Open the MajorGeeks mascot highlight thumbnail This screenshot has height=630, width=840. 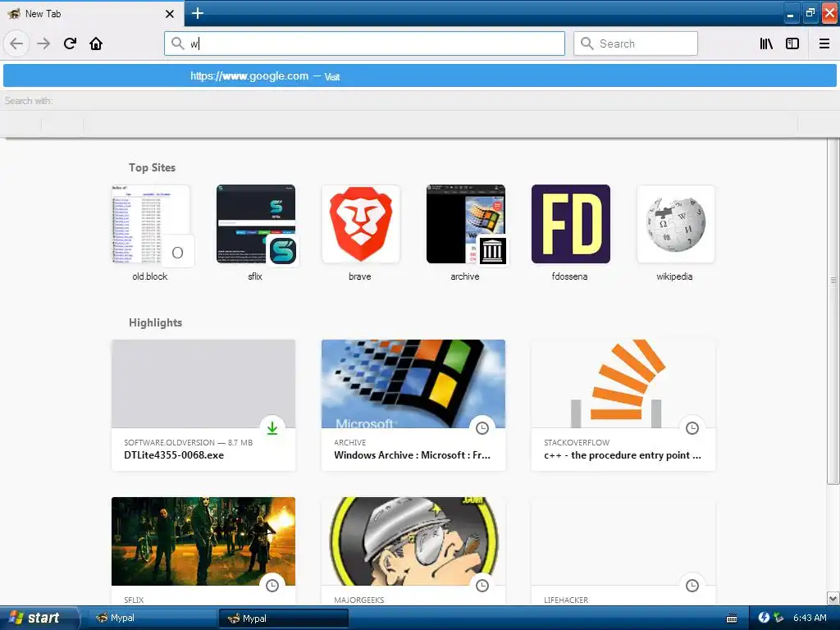pos(413,541)
